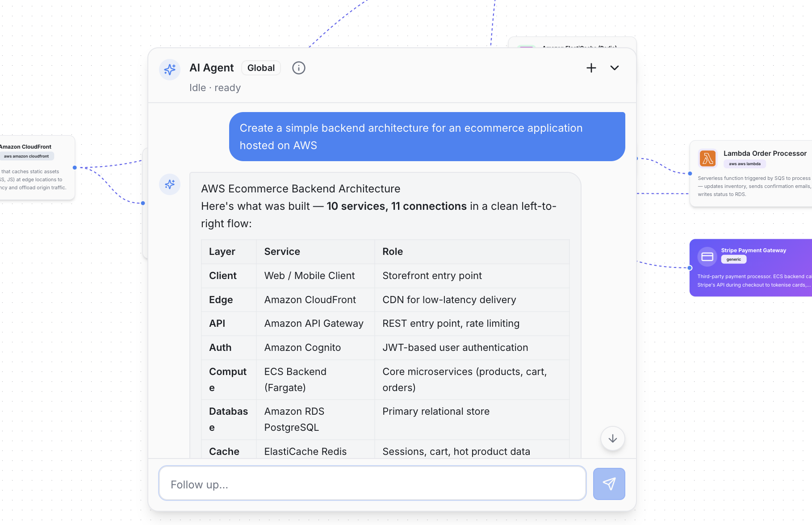Click the Idle · ready status text
Viewport: 812px width, 525px height.
[x=215, y=88]
